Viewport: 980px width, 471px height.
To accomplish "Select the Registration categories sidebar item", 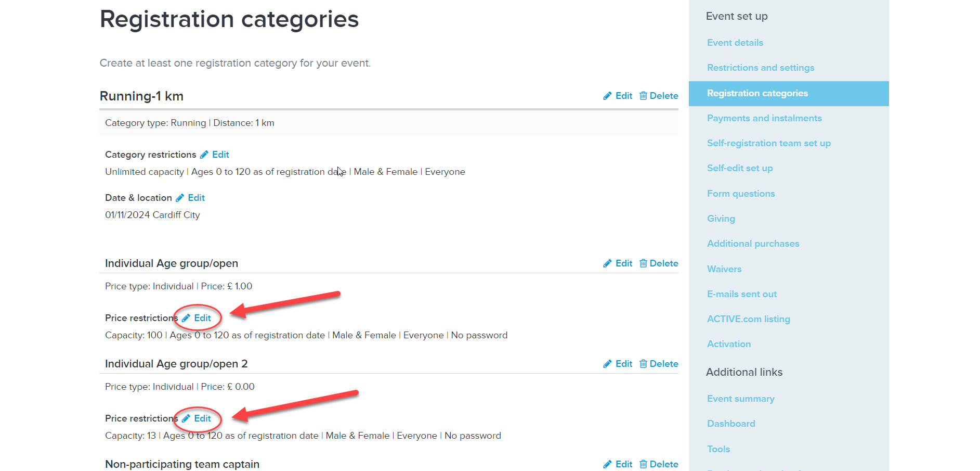I will (789, 94).
